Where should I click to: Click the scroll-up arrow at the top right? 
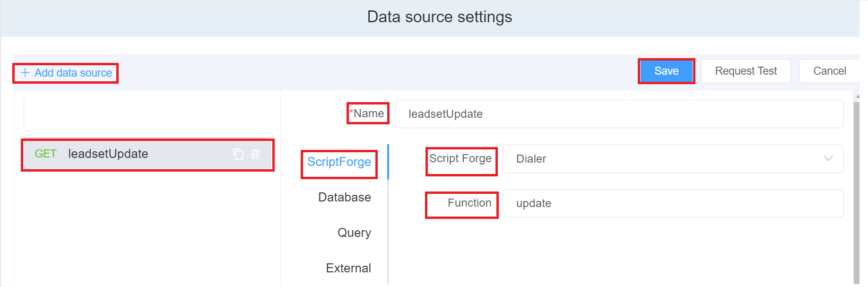tap(857, 96)
